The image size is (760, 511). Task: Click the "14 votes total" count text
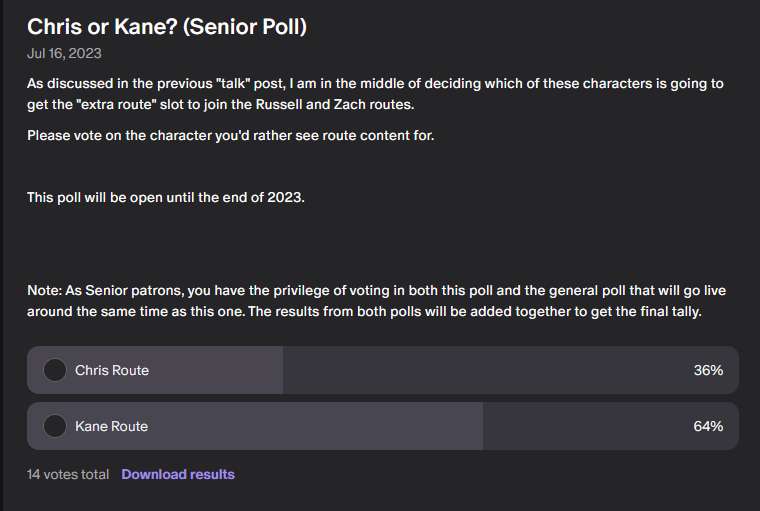68,474
